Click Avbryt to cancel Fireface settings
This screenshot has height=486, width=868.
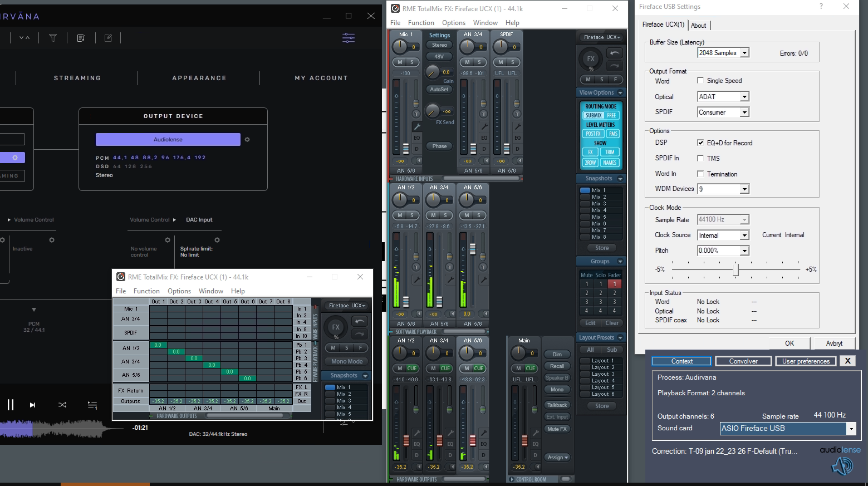pos(834,343)
